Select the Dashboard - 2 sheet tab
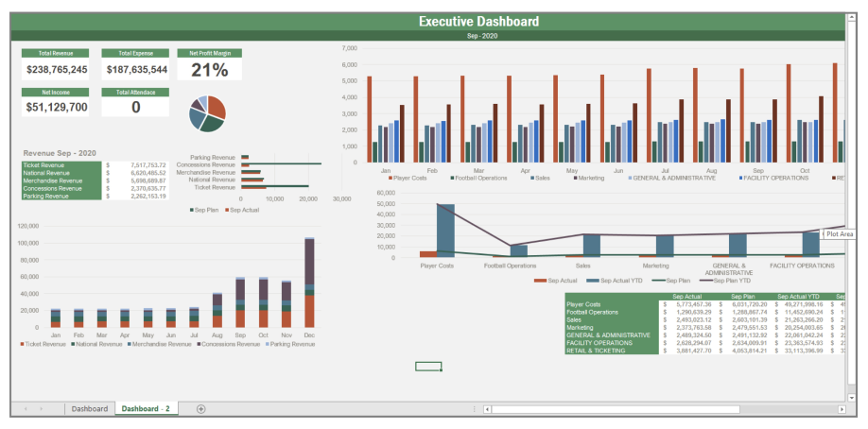 click(146, 408)
